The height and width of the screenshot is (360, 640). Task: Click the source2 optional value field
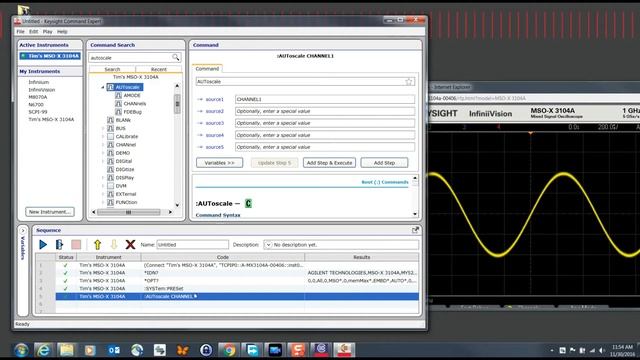pos(325,111)
